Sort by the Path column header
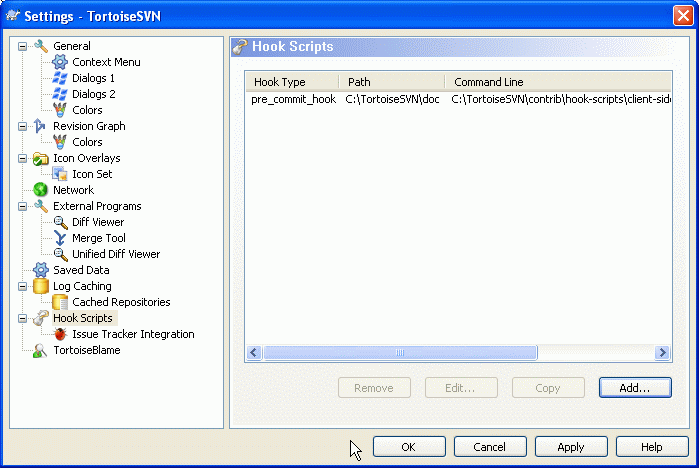This screenshot has height=468, width=699. (392, 82)
